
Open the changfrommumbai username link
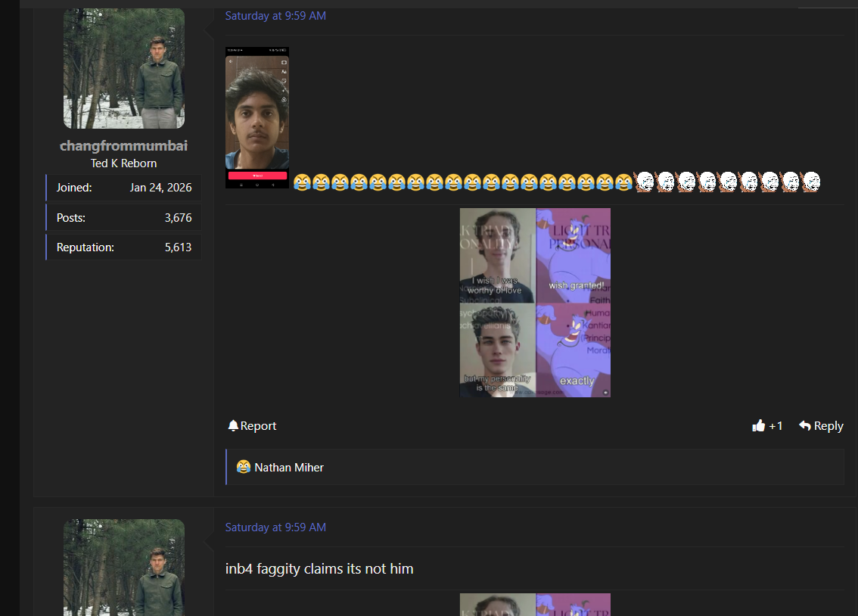point(123,145)
